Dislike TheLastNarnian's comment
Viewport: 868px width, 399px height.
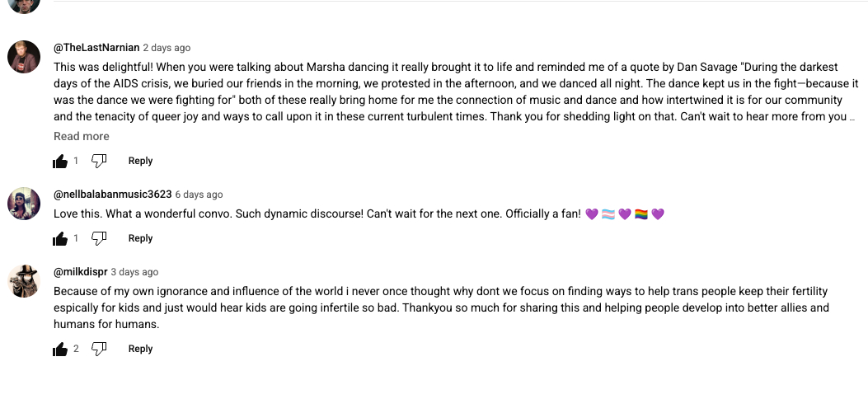tap(99, 161)
